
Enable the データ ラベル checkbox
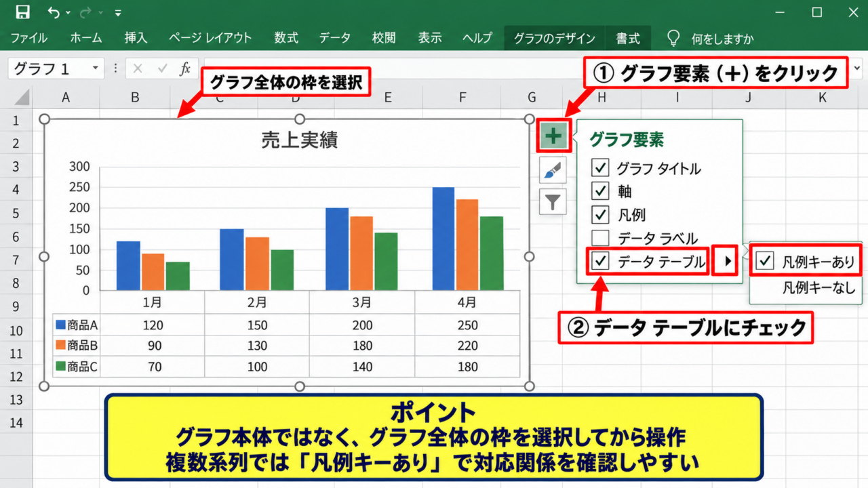tap(600, 239)
